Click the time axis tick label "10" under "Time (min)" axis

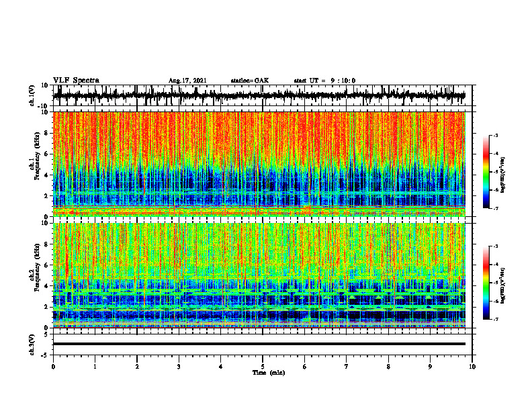[472, 367]
